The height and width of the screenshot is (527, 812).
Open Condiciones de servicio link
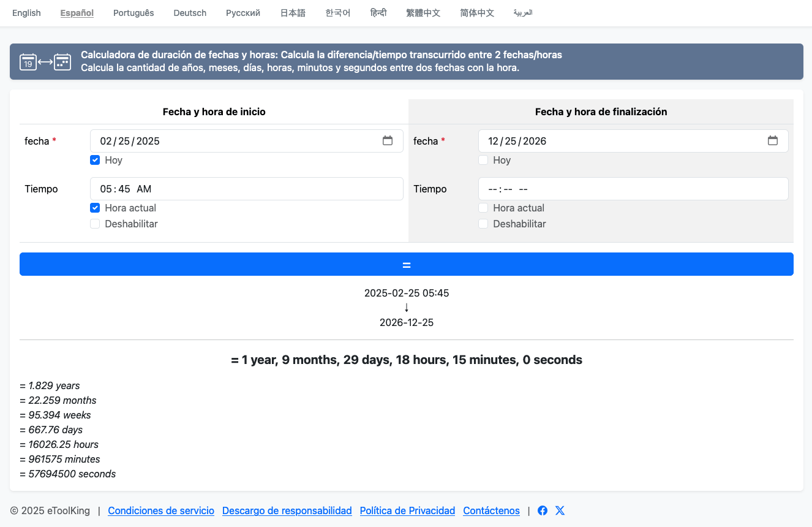coord(161,510)
